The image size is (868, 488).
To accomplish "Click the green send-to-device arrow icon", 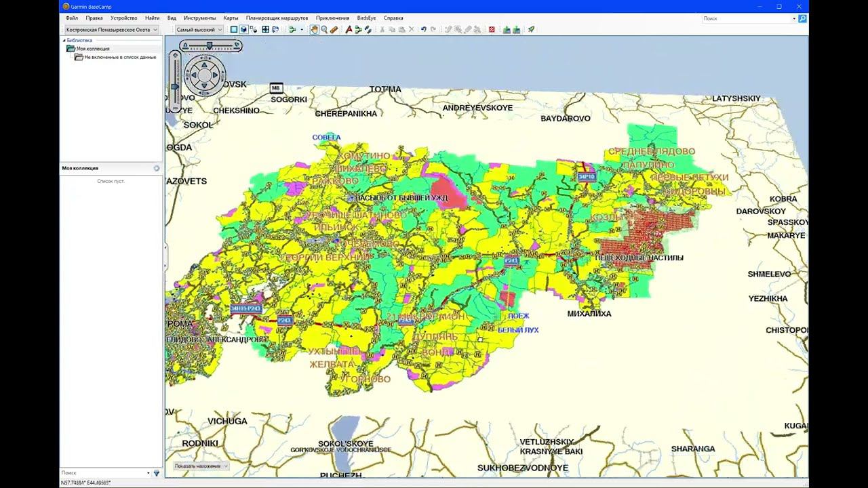I will click(x=531, y=30).
